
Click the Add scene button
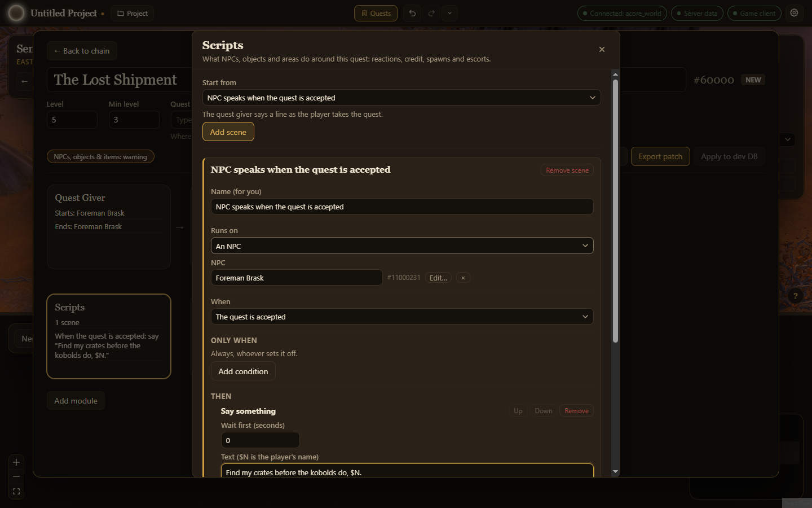pos(228,132)
